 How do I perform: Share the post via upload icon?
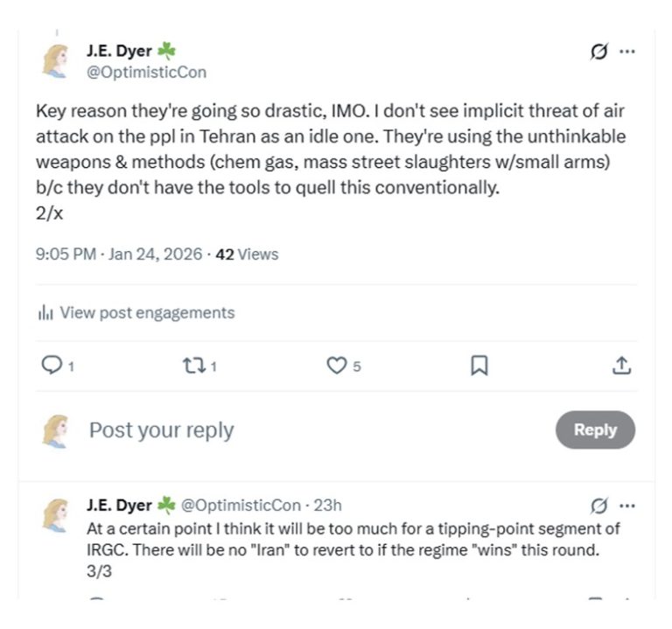click(621, 367)
